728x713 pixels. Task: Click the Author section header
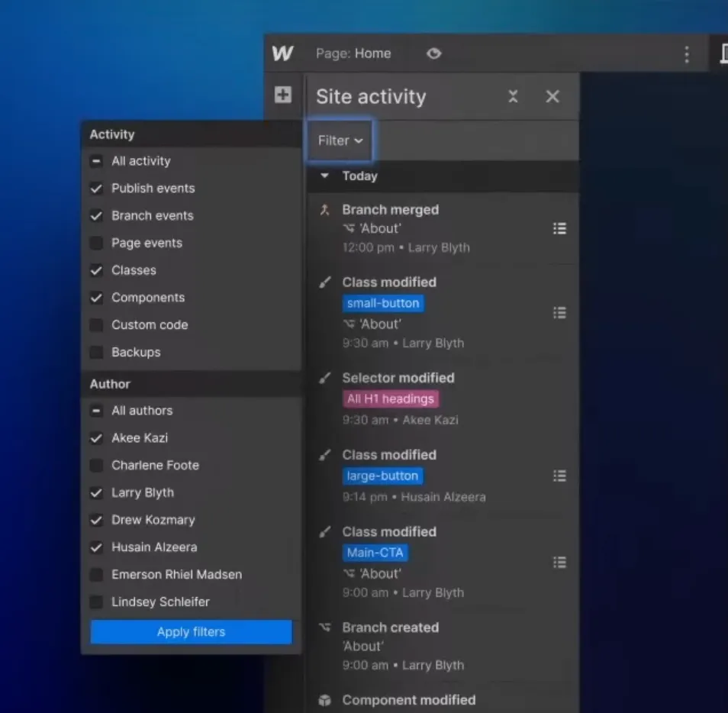coord(192,384)
